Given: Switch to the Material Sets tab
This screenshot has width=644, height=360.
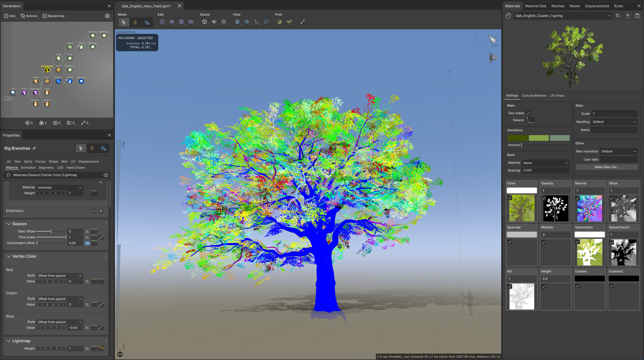Looking at the screenshot, I should [x=536, y=6].
